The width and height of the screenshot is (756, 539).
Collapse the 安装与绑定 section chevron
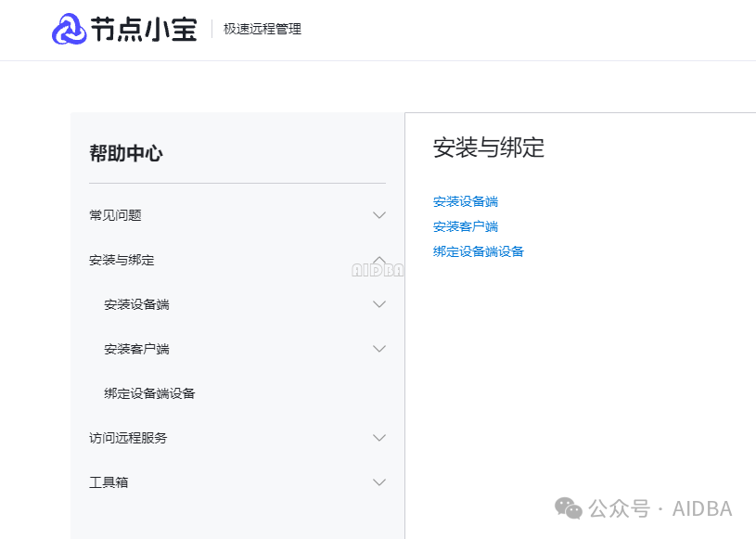(x=378, y=260)
